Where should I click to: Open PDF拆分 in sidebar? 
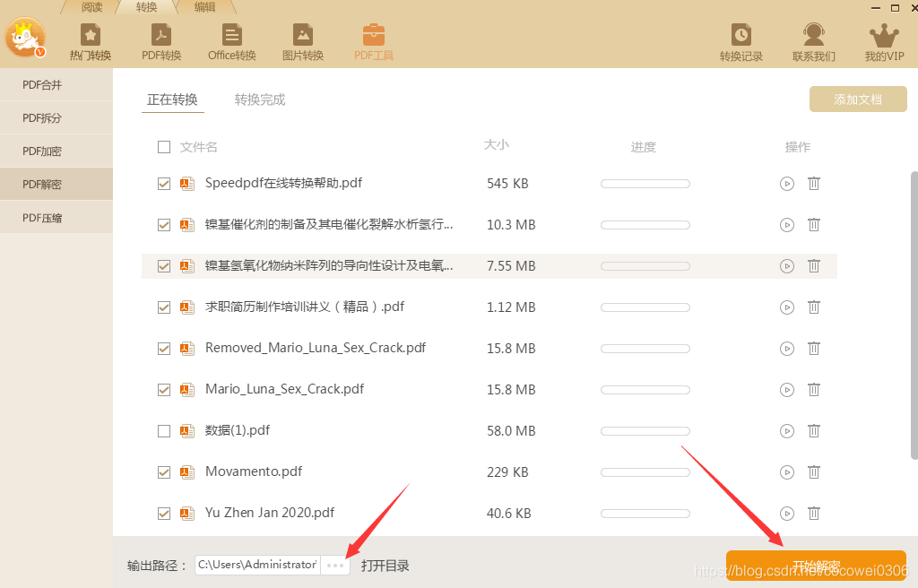[56, 117]
